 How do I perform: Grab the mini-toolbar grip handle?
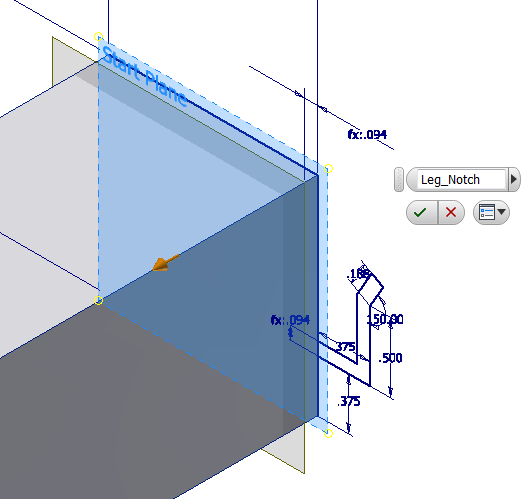399,179
